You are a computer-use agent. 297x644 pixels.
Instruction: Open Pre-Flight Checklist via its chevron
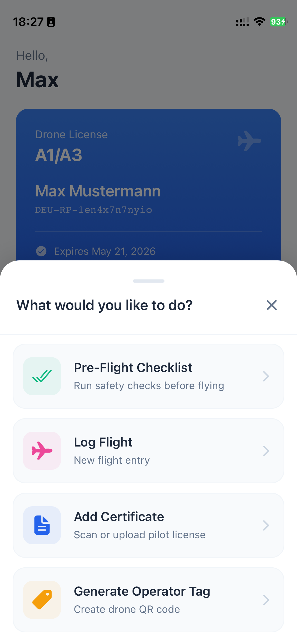[266, 376]
